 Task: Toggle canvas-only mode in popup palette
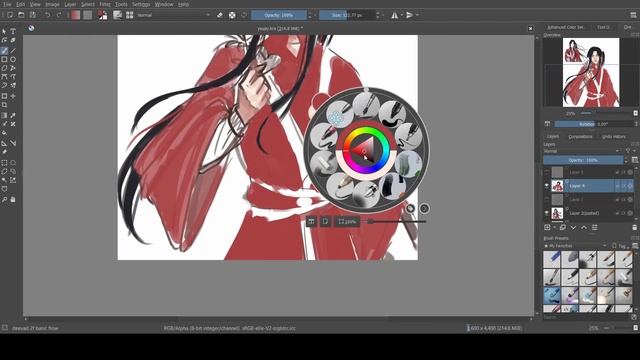pyautogui.click(x=325, y=222)
